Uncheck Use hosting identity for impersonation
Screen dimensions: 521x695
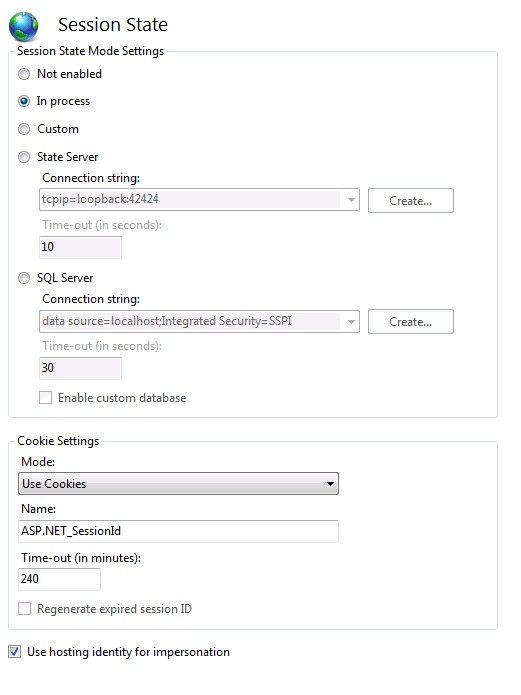point(15,652)
